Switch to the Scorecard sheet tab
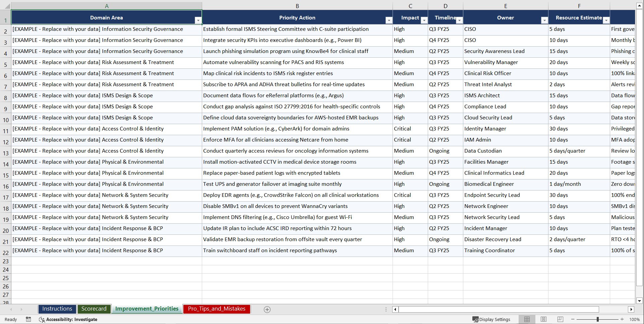Image resolution: width=644 pixels, height=324 pixels. [94, 309]
